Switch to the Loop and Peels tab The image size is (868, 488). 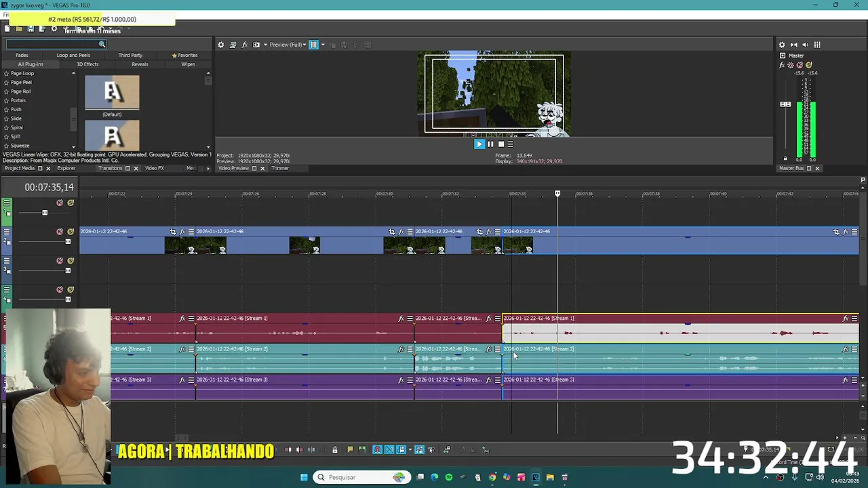pos(73,55)
